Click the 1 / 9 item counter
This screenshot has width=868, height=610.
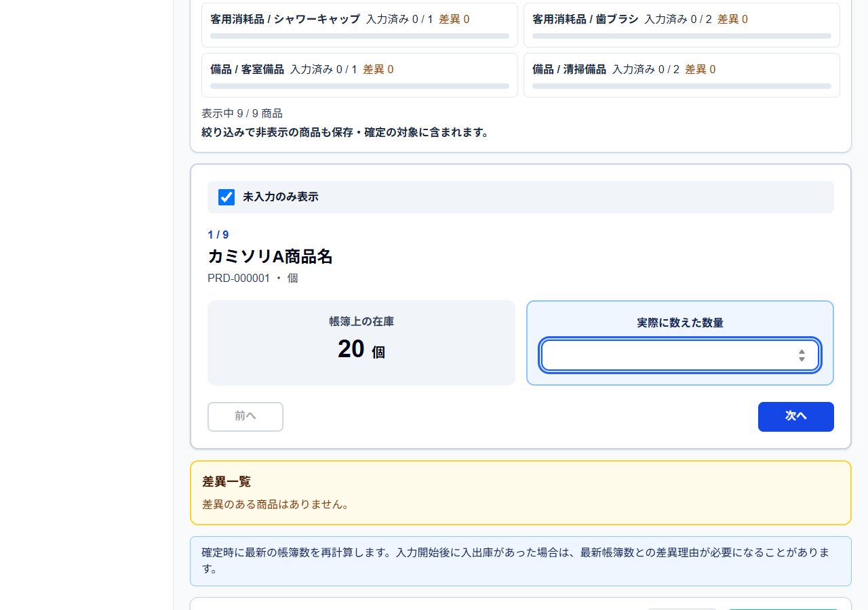[218, 235]
